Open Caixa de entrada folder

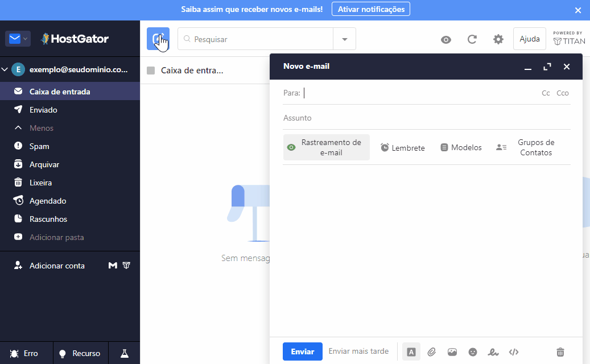click(x=70, y=92)
